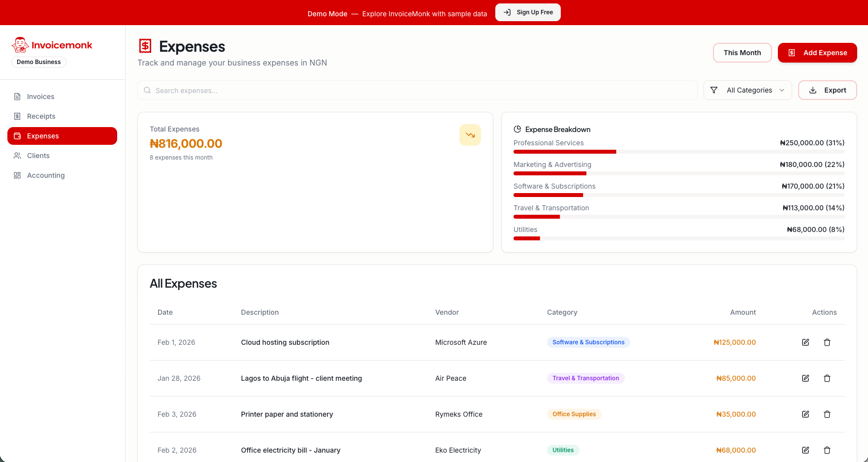The width and height of the screenshot is (868, 462).
Task: Click the Air Peace vendor cell
Action: pos(450,378)
